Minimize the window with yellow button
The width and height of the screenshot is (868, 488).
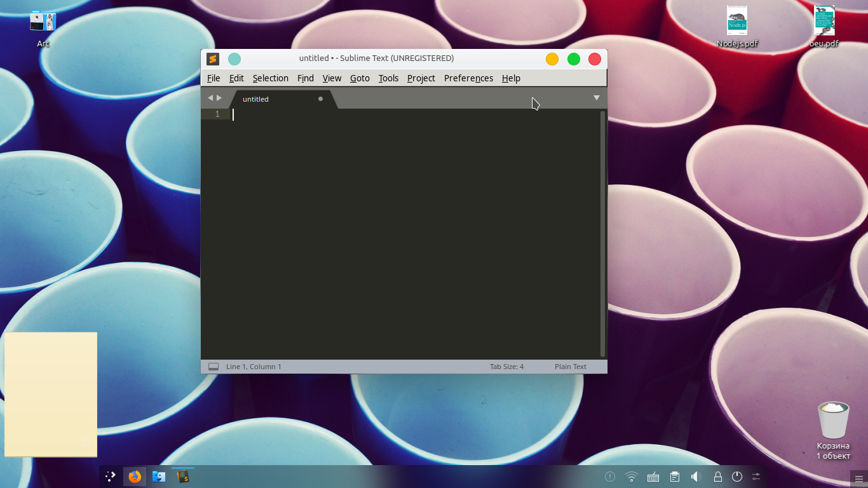pos(552,59)
